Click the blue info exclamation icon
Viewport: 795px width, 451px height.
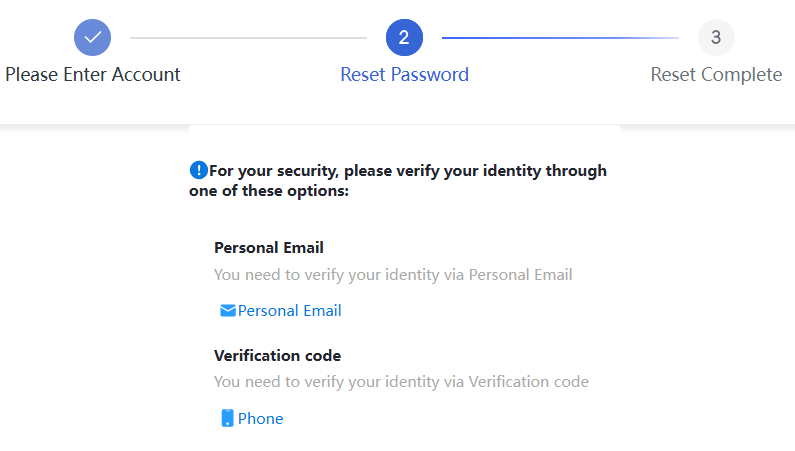pyautogui.click(x=198, y=170)
